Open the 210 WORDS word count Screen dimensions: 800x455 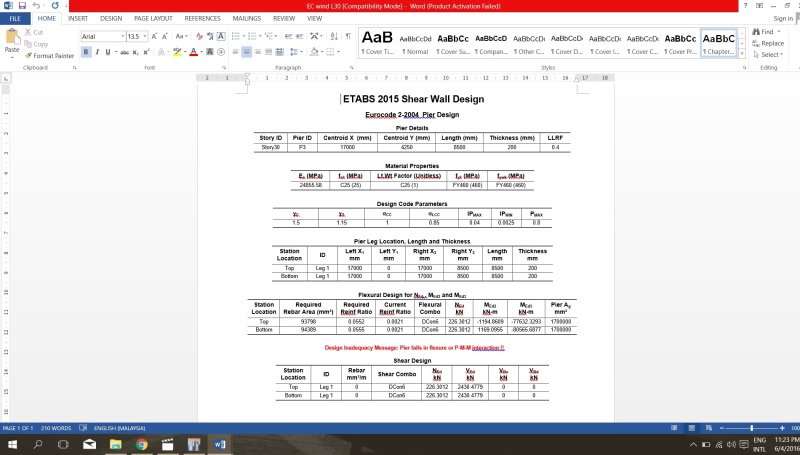(x=56, y=428)
